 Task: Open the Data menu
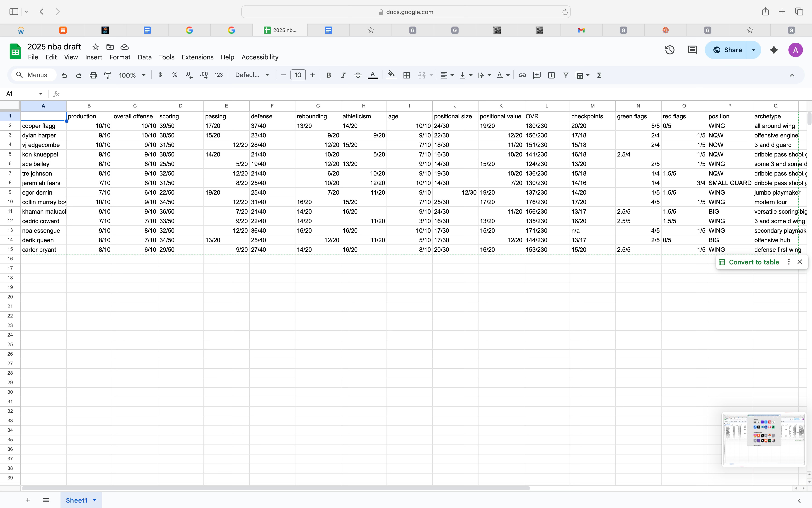[145, 57]
